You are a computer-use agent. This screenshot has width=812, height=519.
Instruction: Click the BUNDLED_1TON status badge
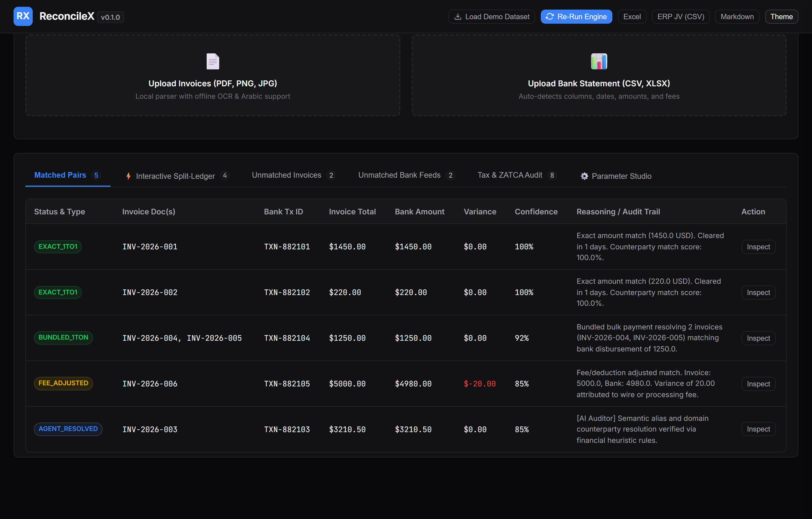point(63,337)
